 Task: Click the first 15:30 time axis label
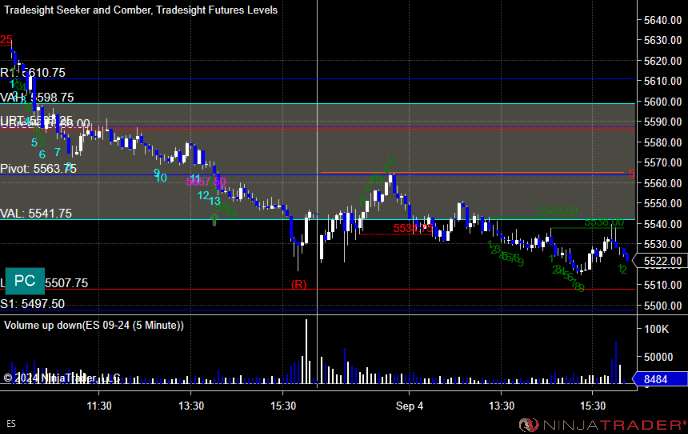click(283, 406)
